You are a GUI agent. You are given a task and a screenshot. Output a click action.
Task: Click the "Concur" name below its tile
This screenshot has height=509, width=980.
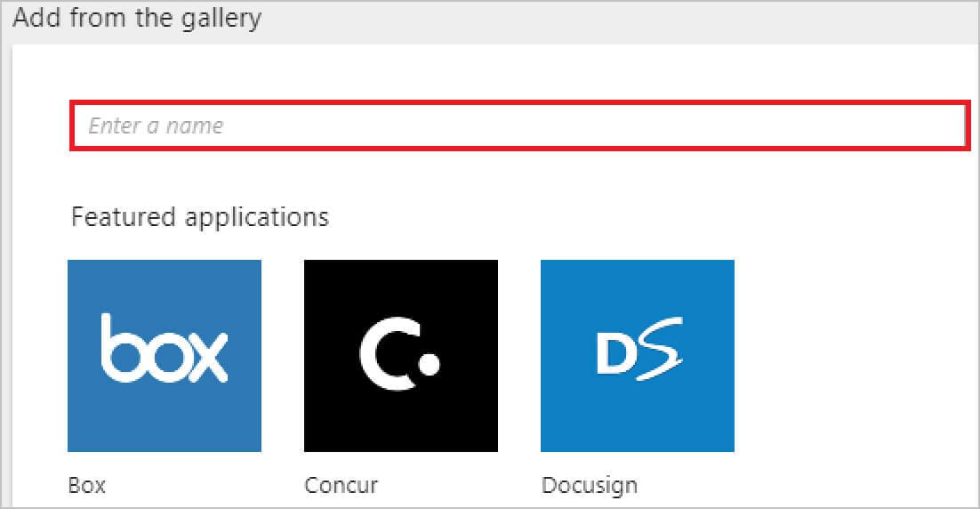pyautogui.click(x=341, y=485)
